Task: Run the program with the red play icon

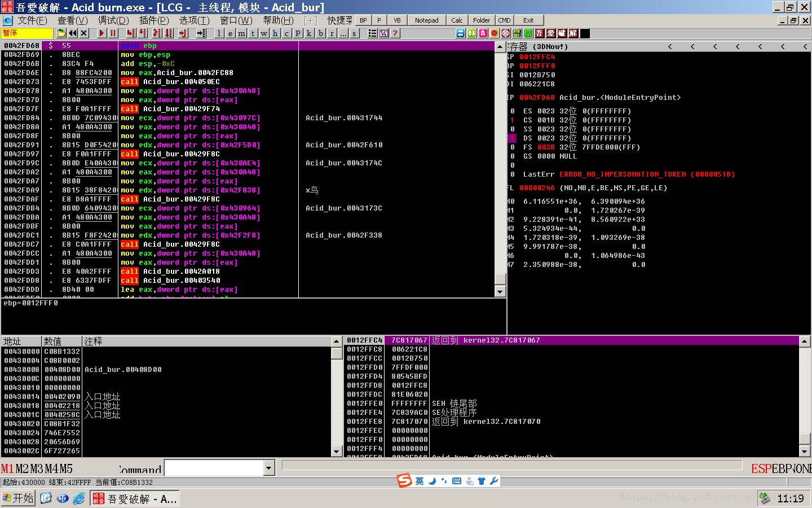Action: [101, 33]
